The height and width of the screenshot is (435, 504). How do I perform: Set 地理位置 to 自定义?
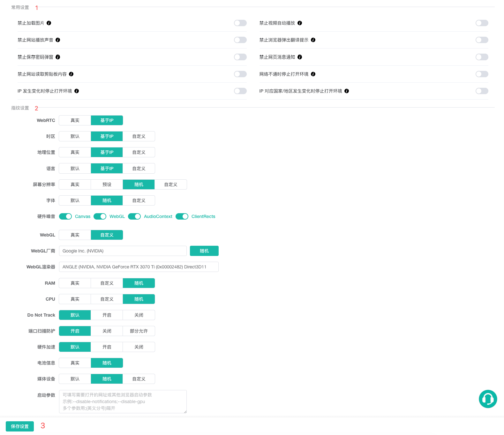[139, 152]
